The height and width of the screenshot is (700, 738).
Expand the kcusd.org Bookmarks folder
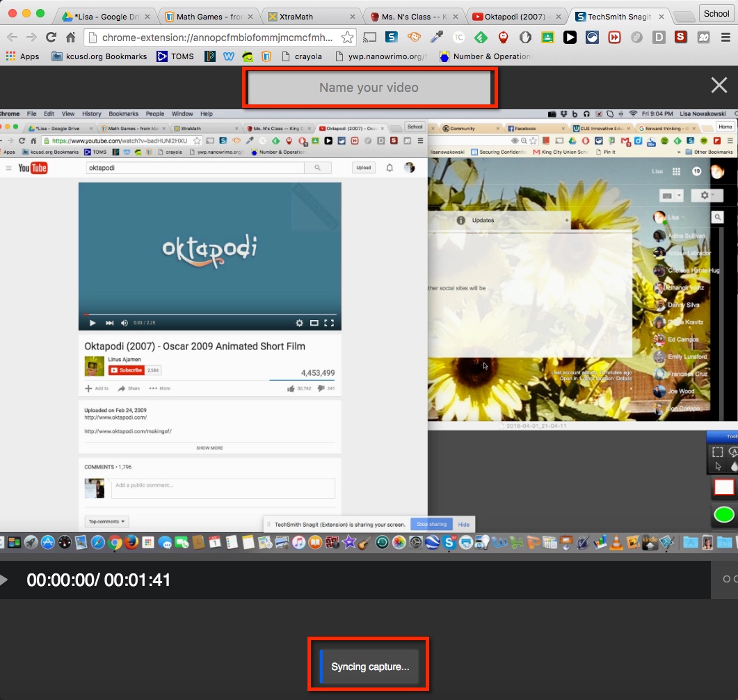pyautogui.click(x=99, y=56)
